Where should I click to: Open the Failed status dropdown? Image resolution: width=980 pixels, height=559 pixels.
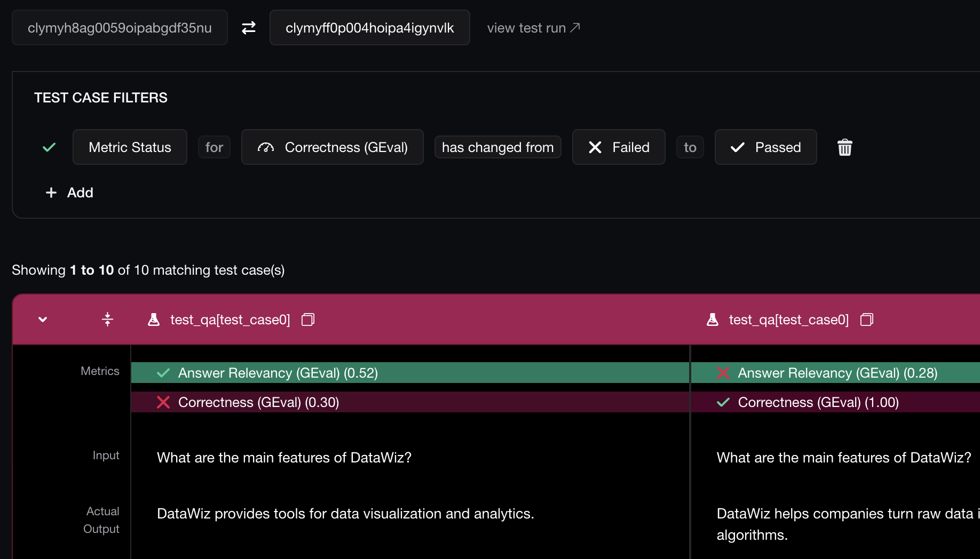click(x=619, y=147)
